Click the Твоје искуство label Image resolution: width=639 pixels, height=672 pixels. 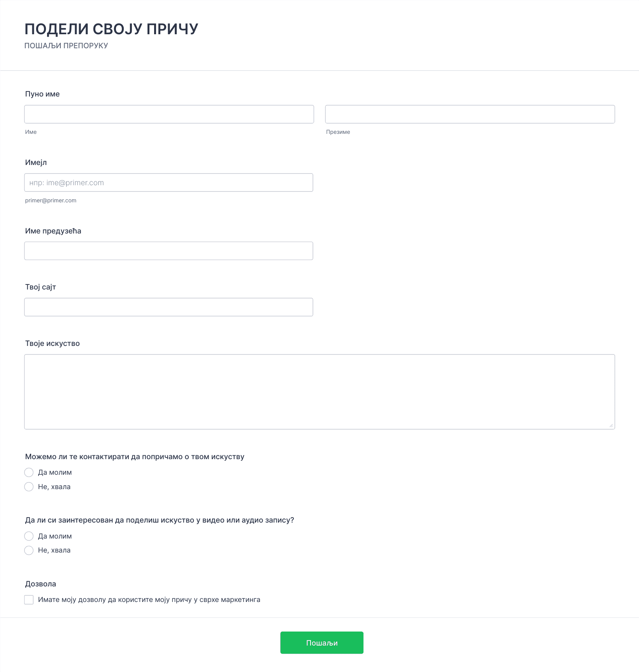click(53, 344)
